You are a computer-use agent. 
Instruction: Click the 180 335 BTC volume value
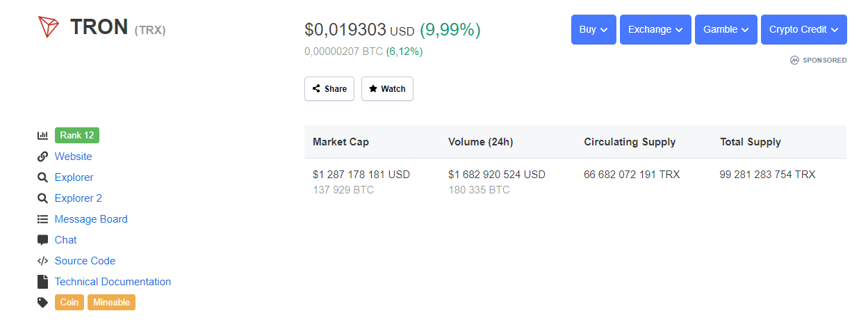[x=479, y=190]
